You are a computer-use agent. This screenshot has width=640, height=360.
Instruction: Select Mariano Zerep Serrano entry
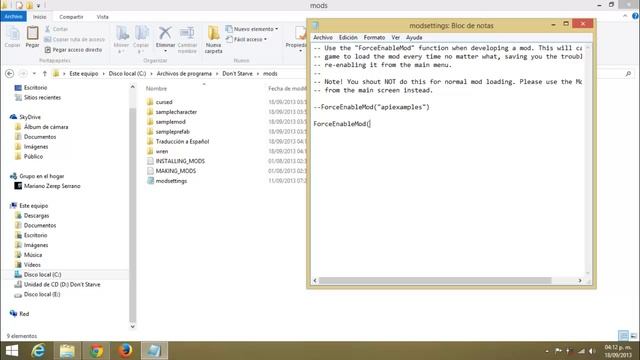tap(52, 186)
